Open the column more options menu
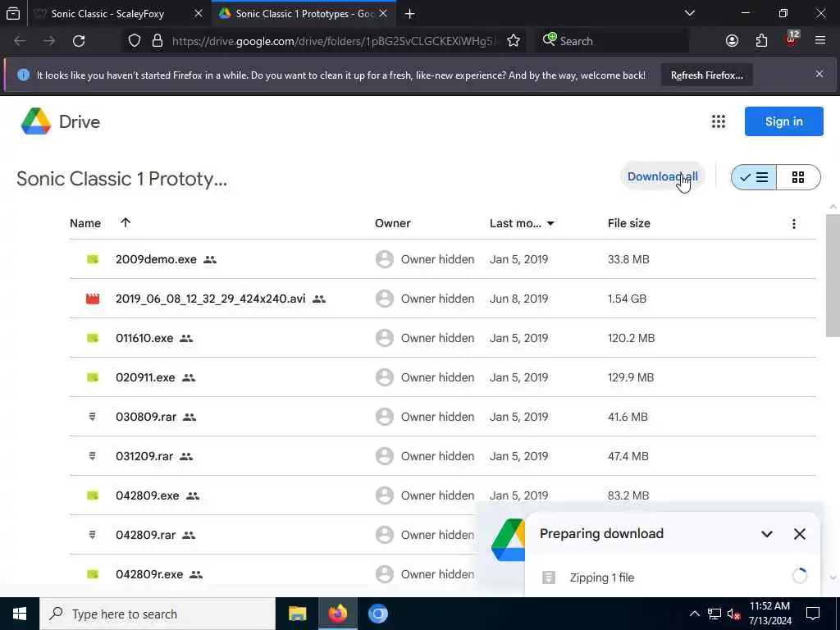Screen dimensions: 840x630 [x=793, y=224]
